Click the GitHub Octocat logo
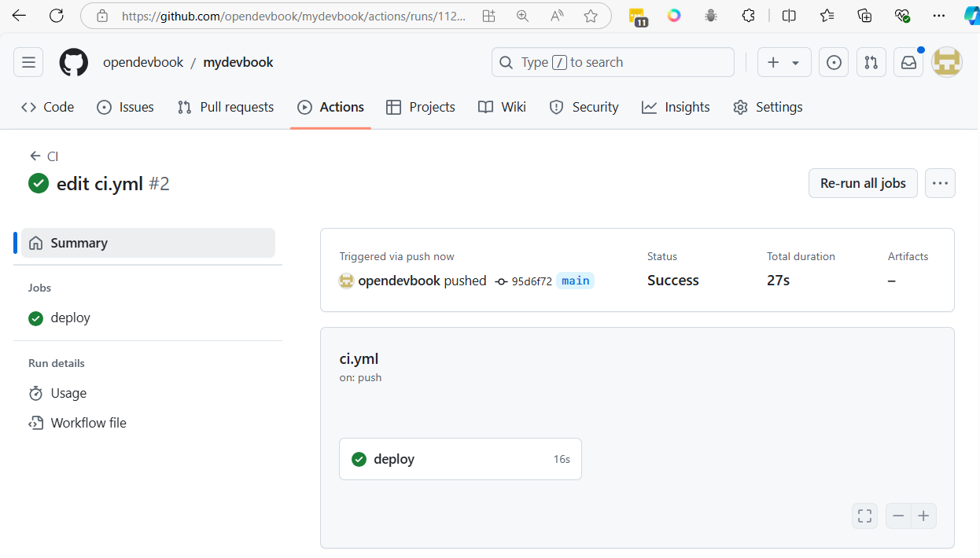Image resolution: width=980 pixels, height=558 pixels. (74, 63)
